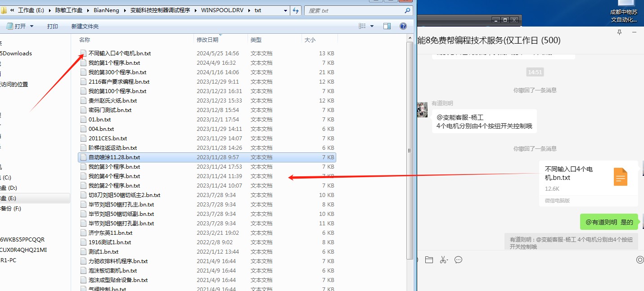644x291 pixels.
Task: Select 备份 (F:) drive in navigation pane
Action: [10, 208]
